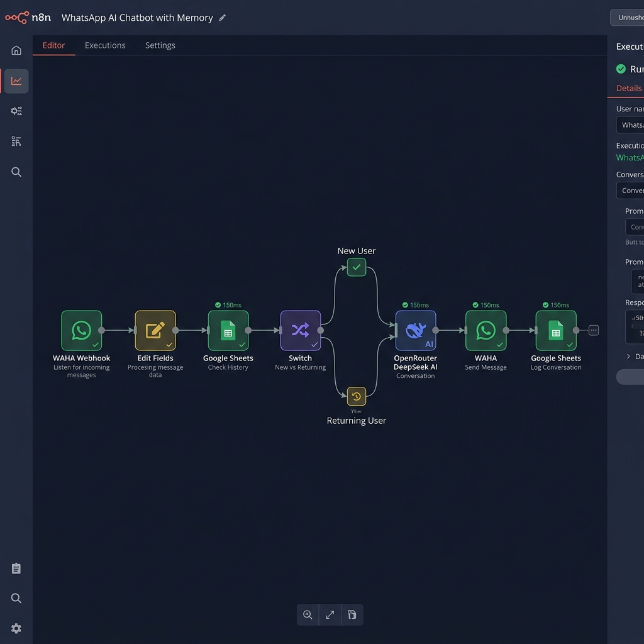Click the Listen for incoming messages subtitle
Screen dimensions: 644x644
point(81,371)
